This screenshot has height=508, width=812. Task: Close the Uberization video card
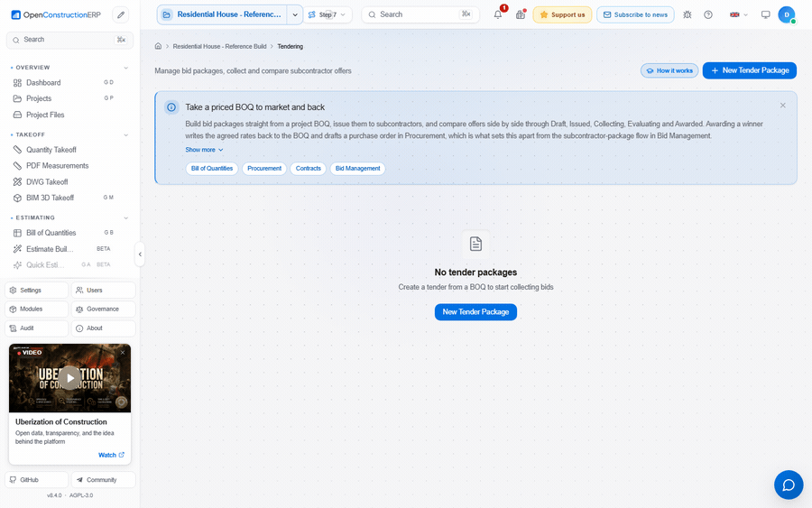[123, 352]
